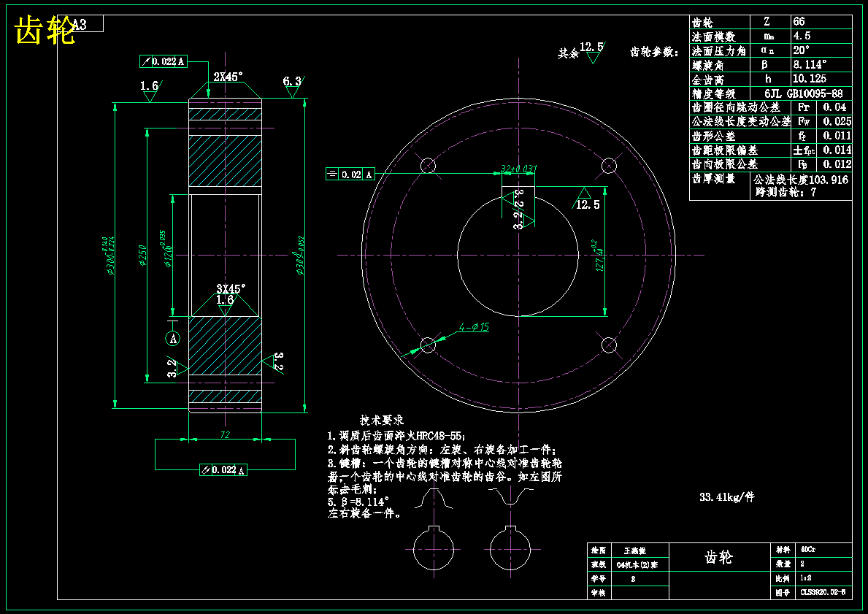Click full tooth height value 10.125
This screenshot has height=614, width=868.
point(810,79)
